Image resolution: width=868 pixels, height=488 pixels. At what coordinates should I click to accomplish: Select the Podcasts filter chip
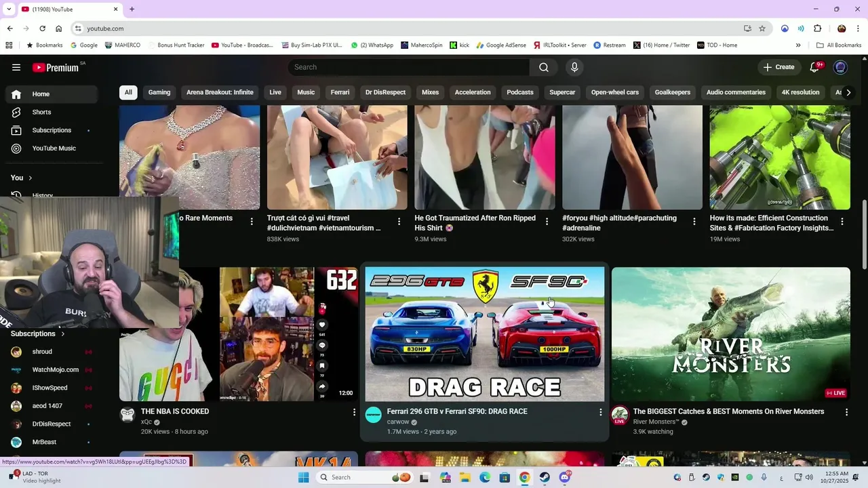click(x=520, y=92)
